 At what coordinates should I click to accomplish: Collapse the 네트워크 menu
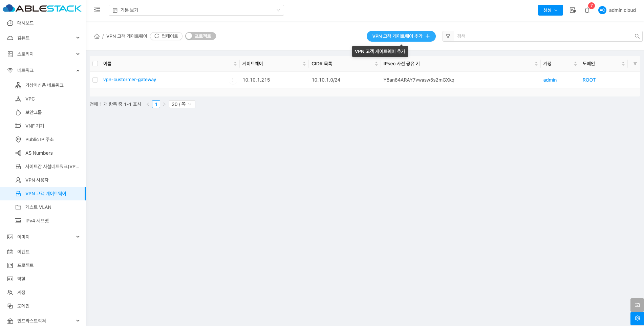43,70
